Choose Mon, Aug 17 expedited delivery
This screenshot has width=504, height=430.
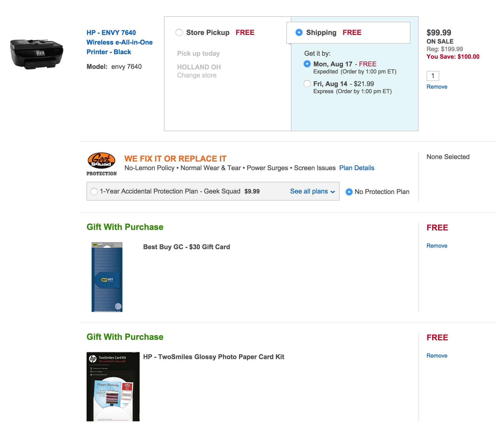[x=307, y=64]
